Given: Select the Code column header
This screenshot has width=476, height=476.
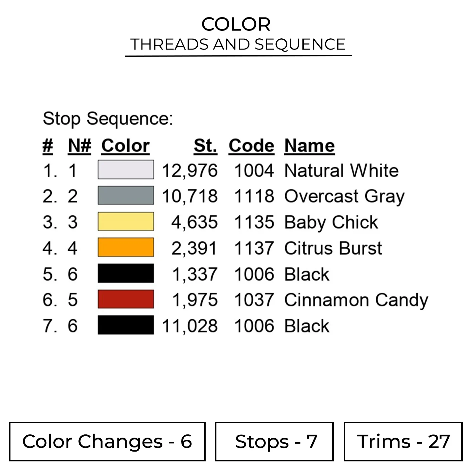Looking at the screenshot, I should click(251, 146).
